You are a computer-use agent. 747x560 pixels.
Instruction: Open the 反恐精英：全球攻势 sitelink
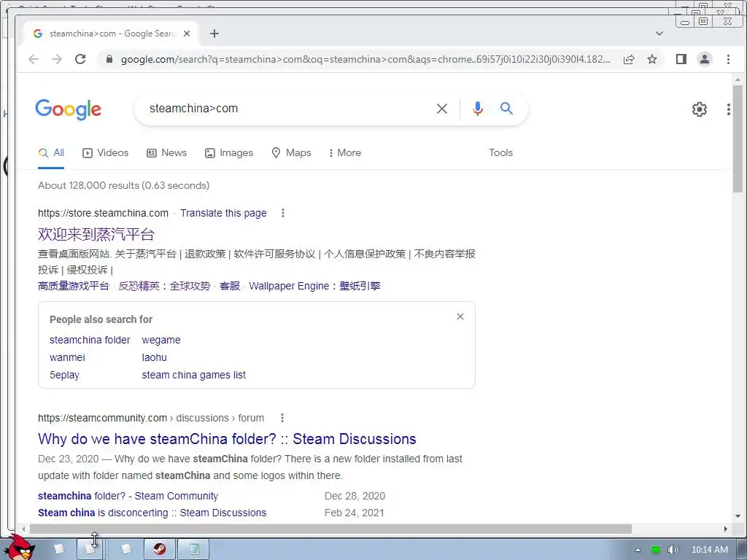pyautogui.click(x=164, y=286)
